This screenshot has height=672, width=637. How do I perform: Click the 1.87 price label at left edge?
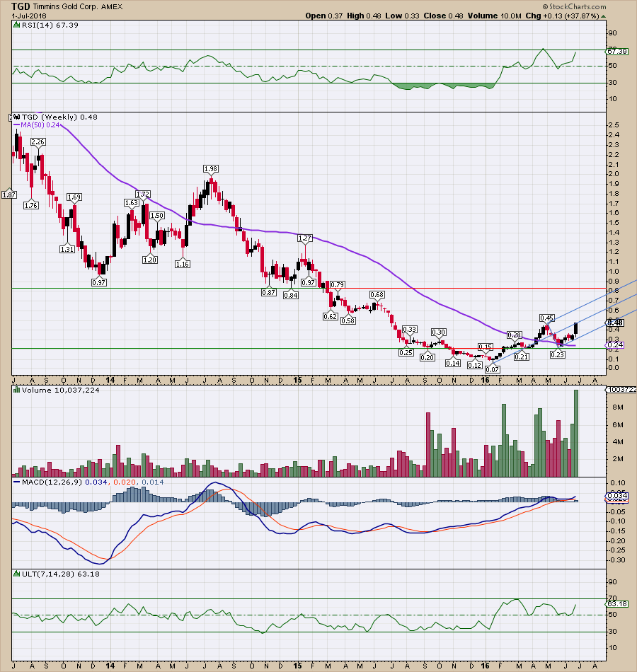pyautogui.click(x=8, y=195)
